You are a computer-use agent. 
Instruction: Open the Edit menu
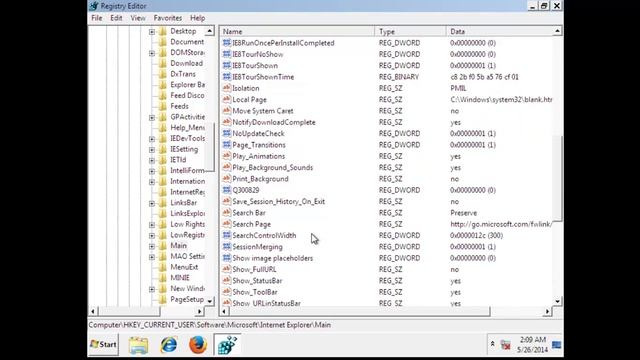coord(116,18)
